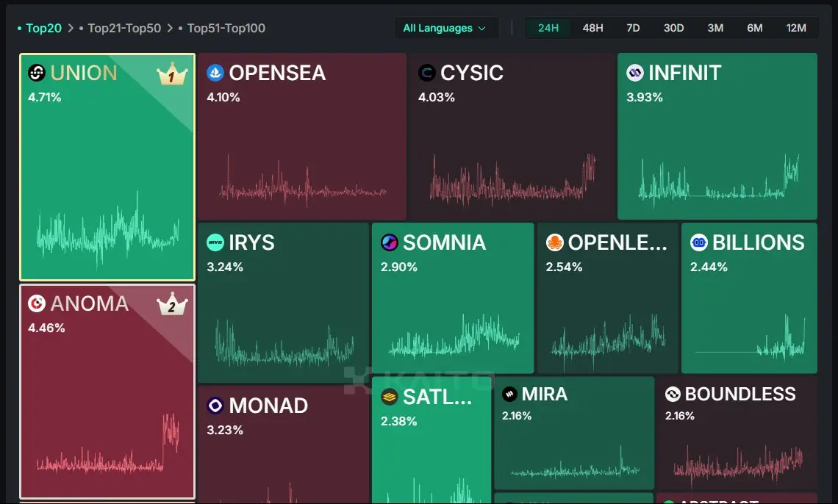
Task: Open the UNION sparkline chart
Action: click(x=107, y=231)
